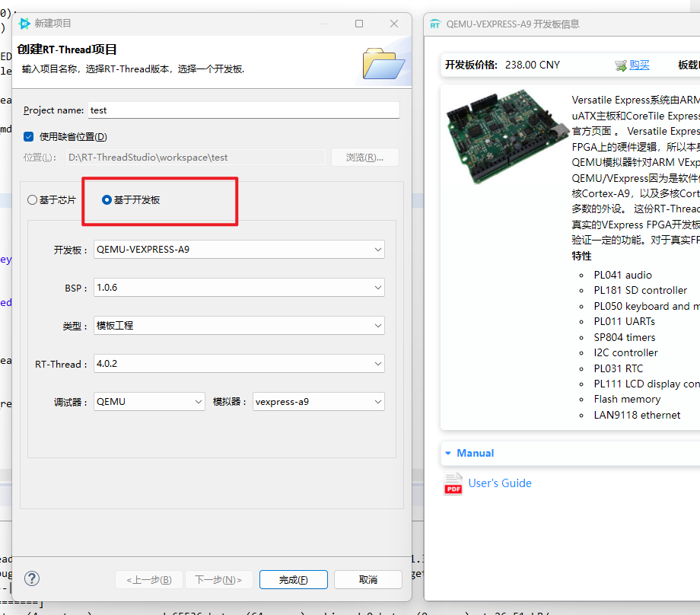Click the PL011 UARTs feature item
Image resolution: width=700 pixels, height=615 pixels.
coord(624,321)
